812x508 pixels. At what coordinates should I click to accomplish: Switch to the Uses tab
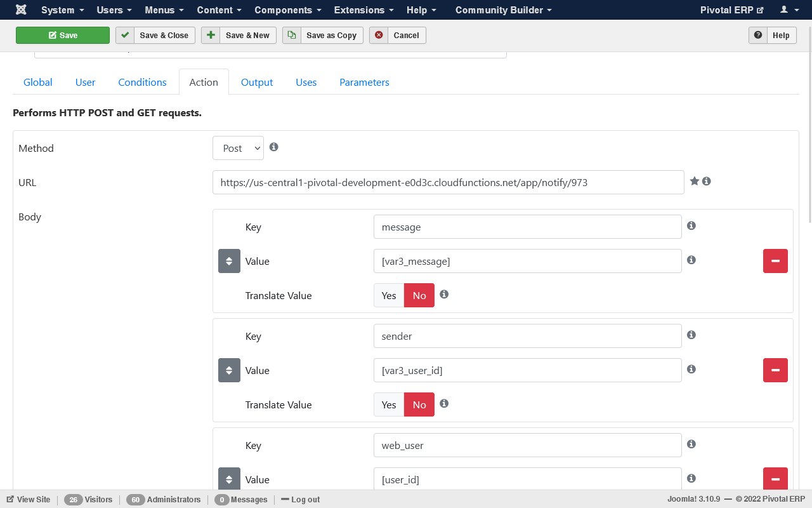(x=306, y=82)
